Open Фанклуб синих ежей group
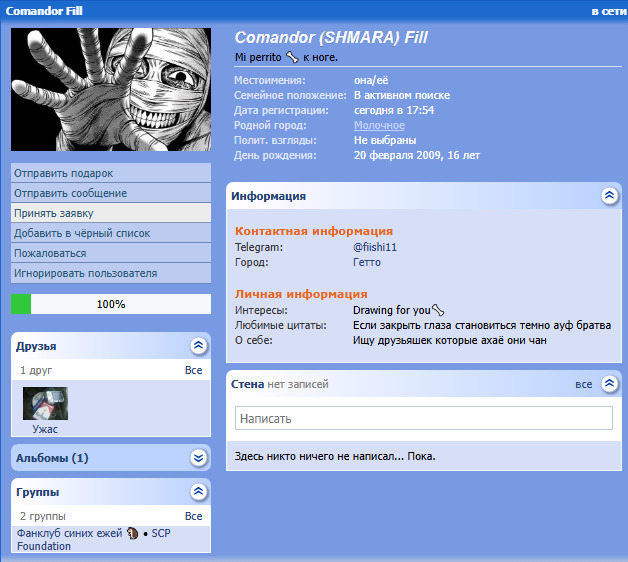The height and width of the screenshot is (562, 628). pyautogui.click(x=77, y=533)
